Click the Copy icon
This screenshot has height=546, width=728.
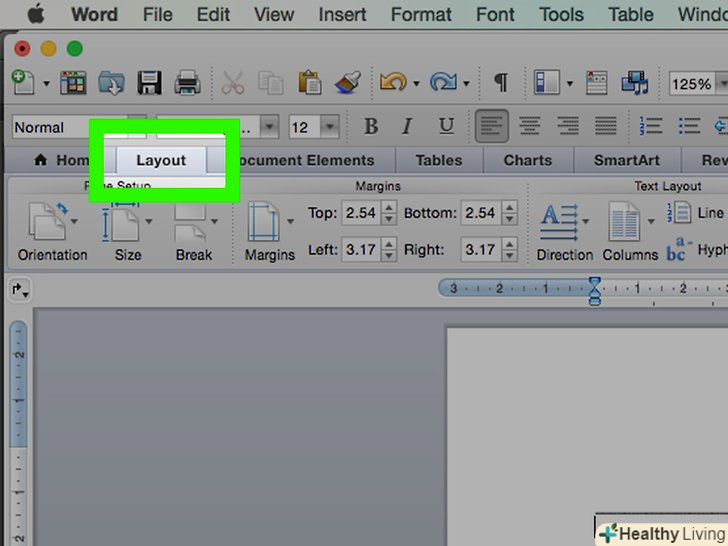[x=271, y=83]
